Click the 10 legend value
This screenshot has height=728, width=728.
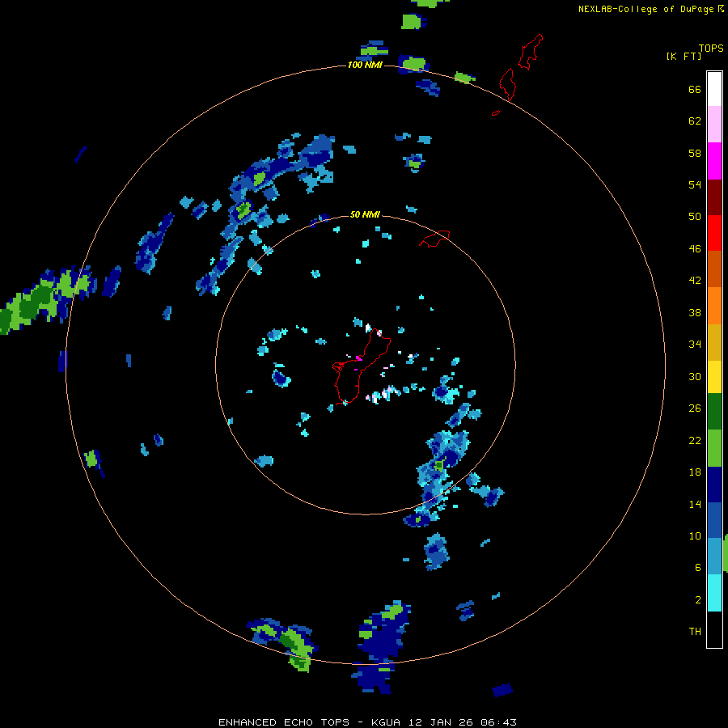pyautogui.click(x=695, y=535)
